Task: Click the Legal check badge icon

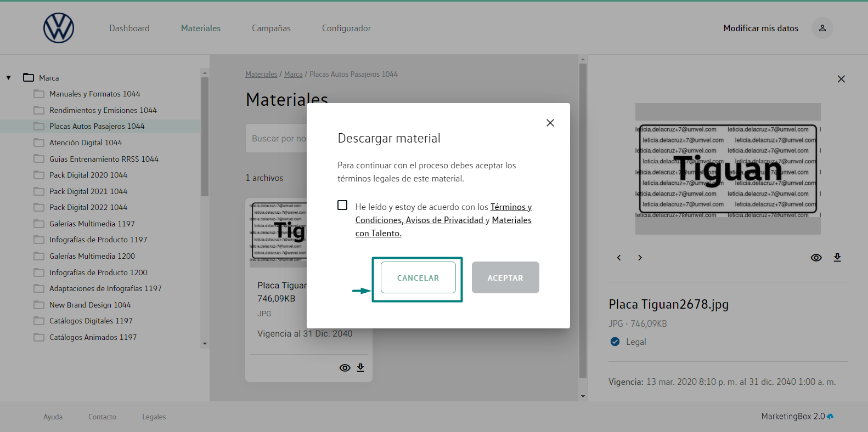Action: pyautogui.click(x=615, y=342)
